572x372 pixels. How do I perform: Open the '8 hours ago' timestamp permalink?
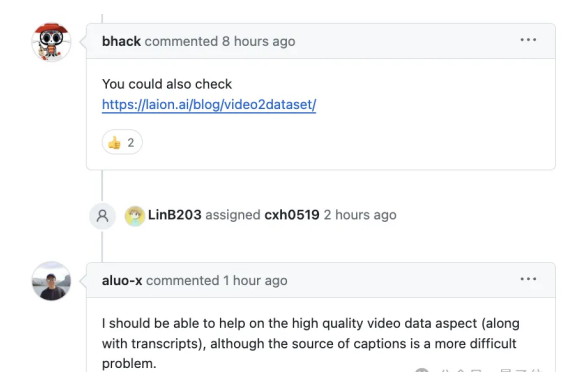coord(259,41)
